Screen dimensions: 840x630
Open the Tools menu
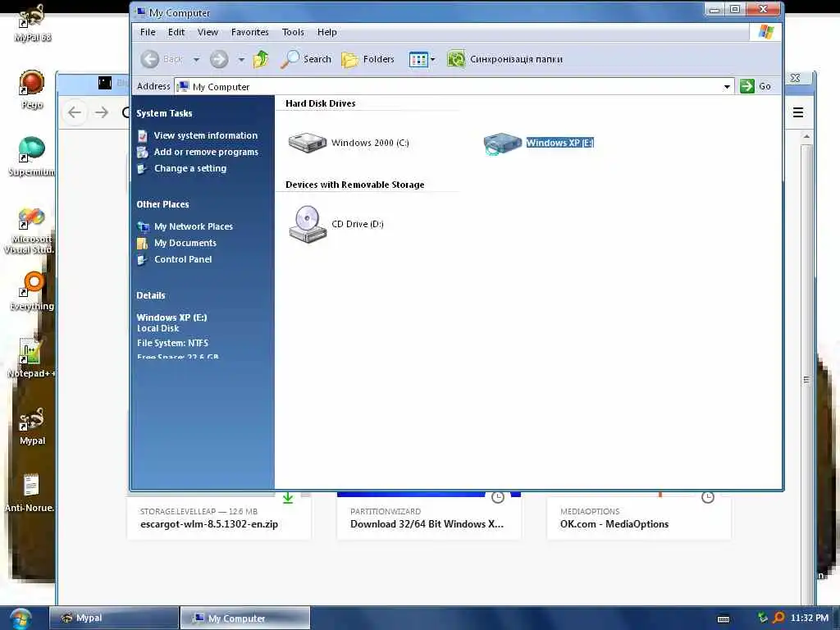(293, 32)
